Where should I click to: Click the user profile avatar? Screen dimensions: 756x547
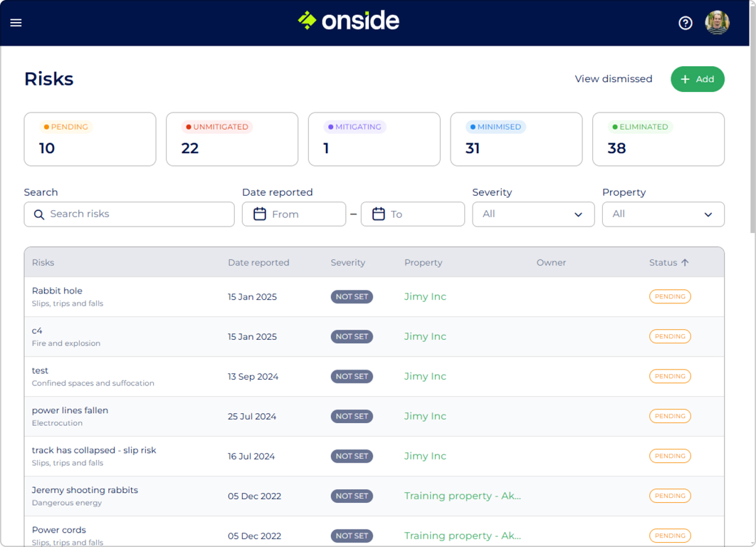click(x=718, y=22)
